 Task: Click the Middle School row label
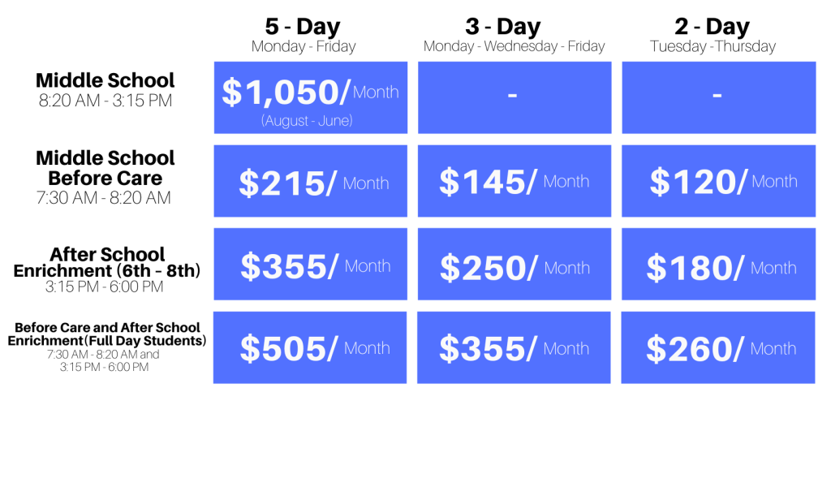pyautogui.click(x=105, y=80)
